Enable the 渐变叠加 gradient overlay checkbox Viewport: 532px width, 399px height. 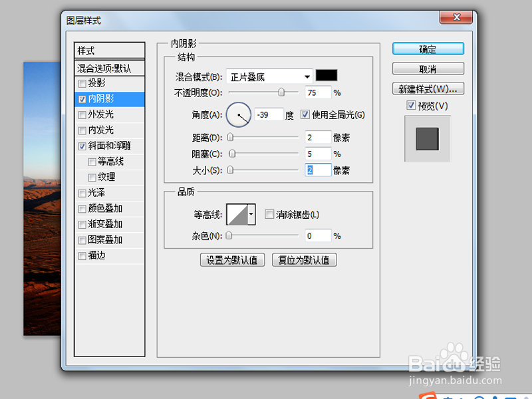[x=82, y=225]
